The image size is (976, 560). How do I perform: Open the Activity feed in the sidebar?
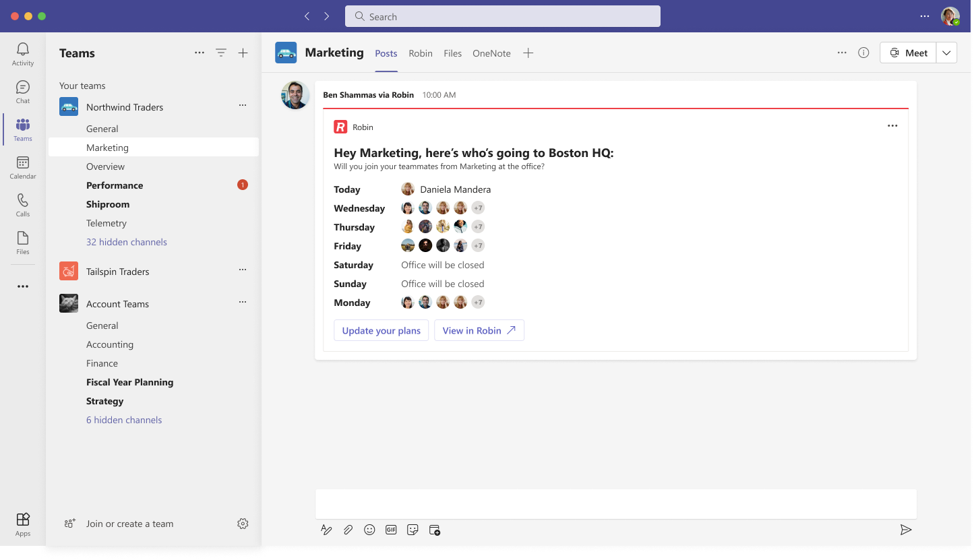click(x=23, y=54)
